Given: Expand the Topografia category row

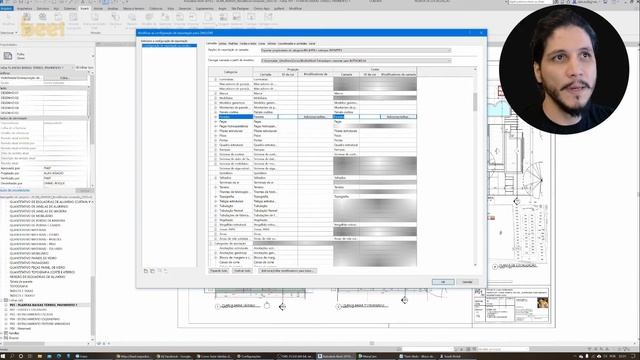Looking at the screenshot, I should pyautogui.click(x=216, y=197).
